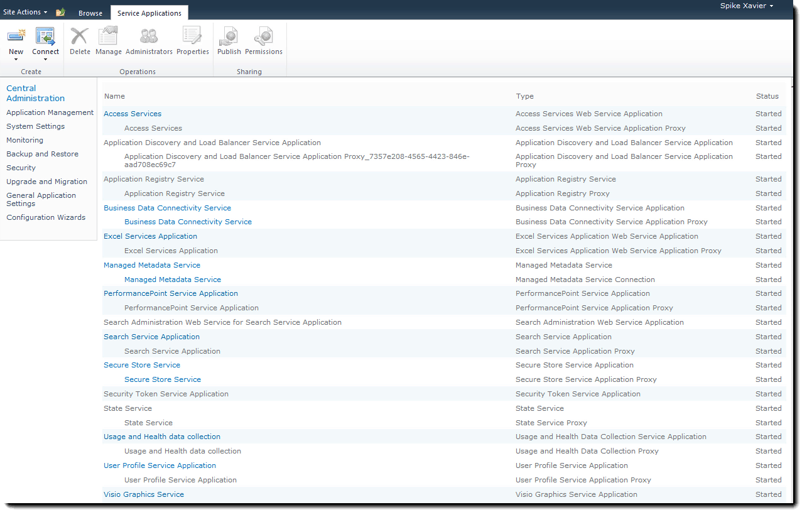Open the indented Secure Store Service proxy link
The height and width of the screenshot is (522, 812).
(163, 379)
